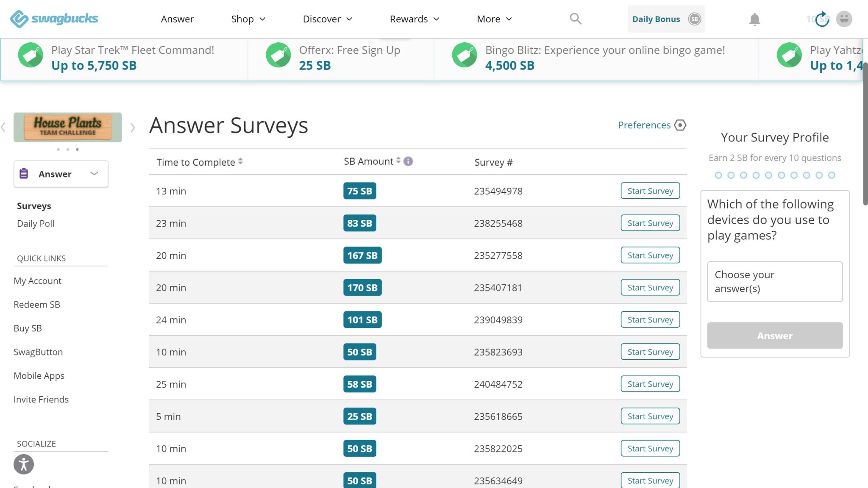This screenshot has height=488, width=868.
Task: Click the next carousel arrow on House Plants banner
Action: tap(134, 127)
